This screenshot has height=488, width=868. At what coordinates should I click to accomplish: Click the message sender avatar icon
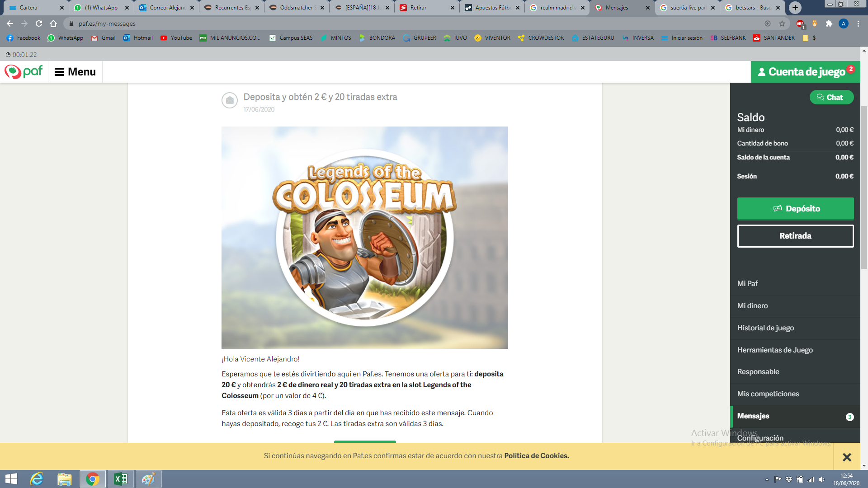click(x=230, y=100)
